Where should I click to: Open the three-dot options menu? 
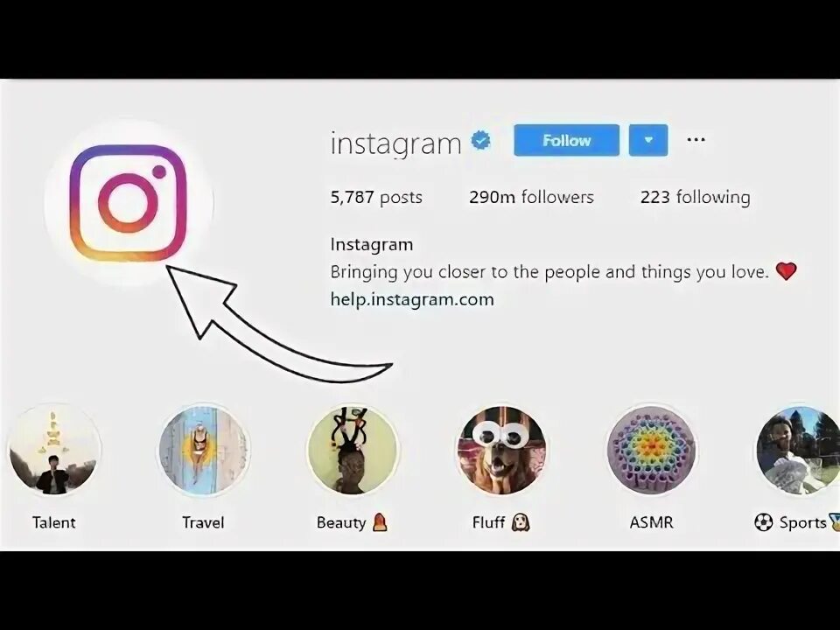pyautogui.click(x=696, y=140)
